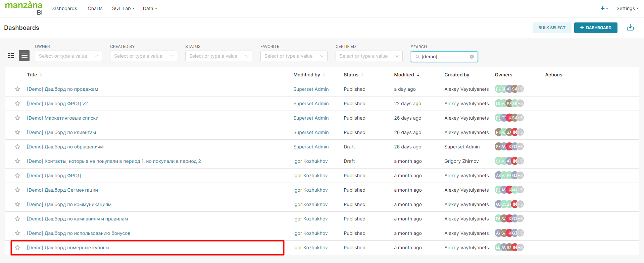This screenshot has height=263, width=644.
Task: Click the Manzana BI logo
Action: click(x=24, y=8)
